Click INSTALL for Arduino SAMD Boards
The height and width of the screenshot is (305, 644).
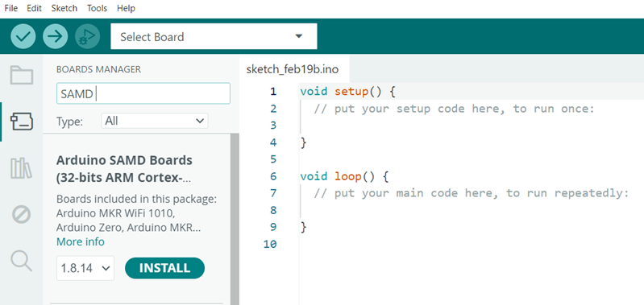(164, 268)
